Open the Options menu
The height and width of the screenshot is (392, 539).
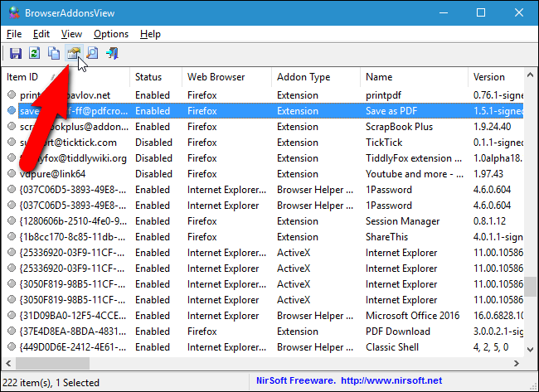coord(110,34)
